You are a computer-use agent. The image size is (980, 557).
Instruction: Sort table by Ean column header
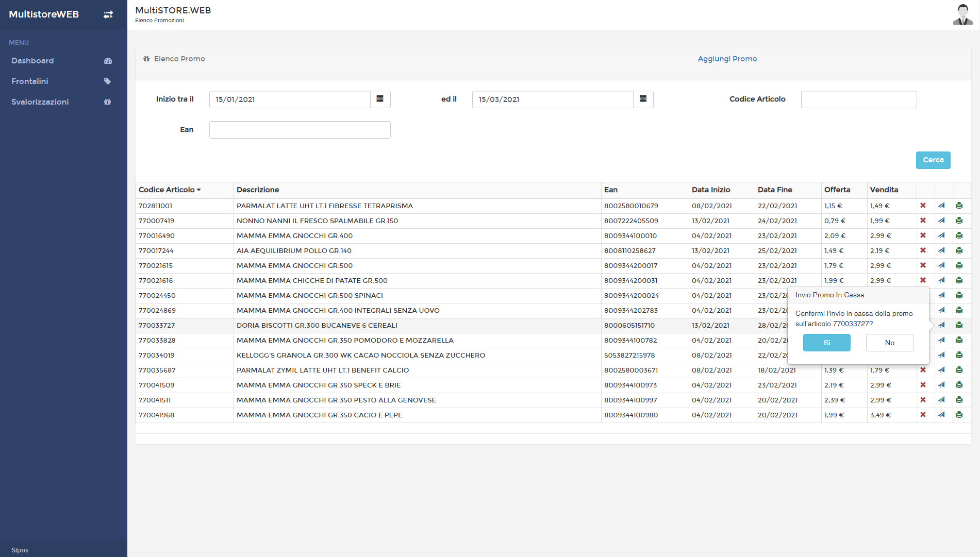(x=610, y=190)
